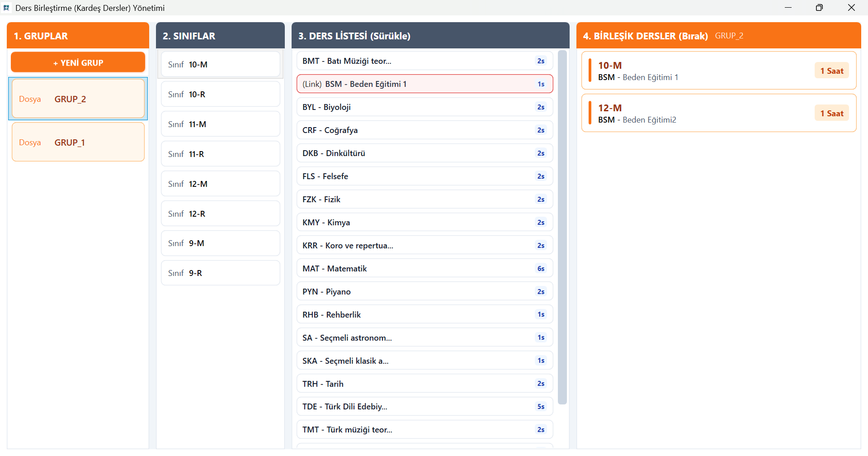868x456 pixels.
Task: Click the lesson list vertical scrollbar
Action: coord(562,226)
